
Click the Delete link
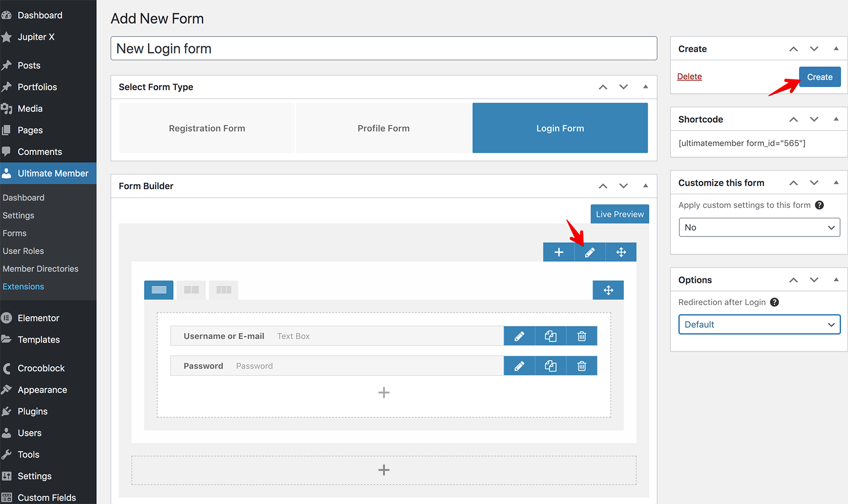tap(689, 76)
